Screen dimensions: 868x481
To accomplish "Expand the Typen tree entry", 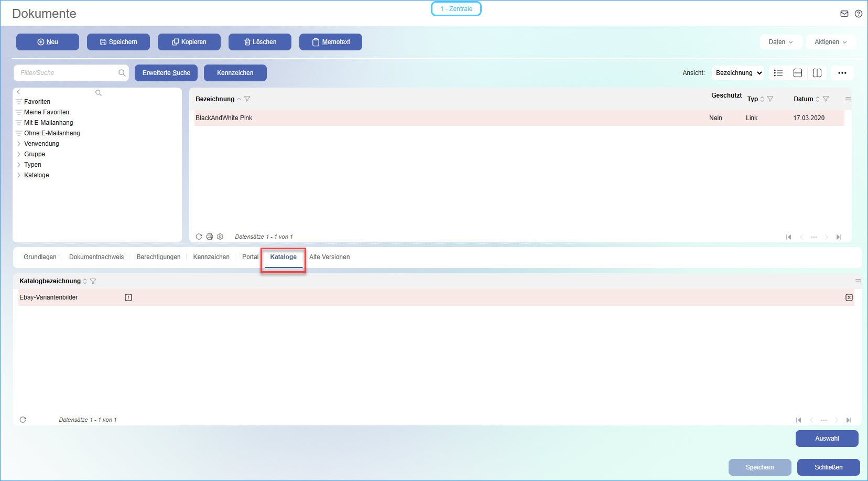I will tap(19, 164).
